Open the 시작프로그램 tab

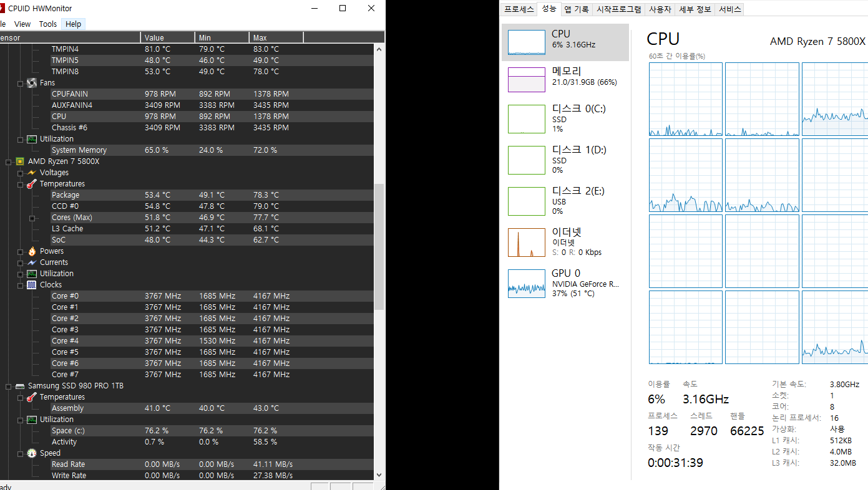(618, 9)
